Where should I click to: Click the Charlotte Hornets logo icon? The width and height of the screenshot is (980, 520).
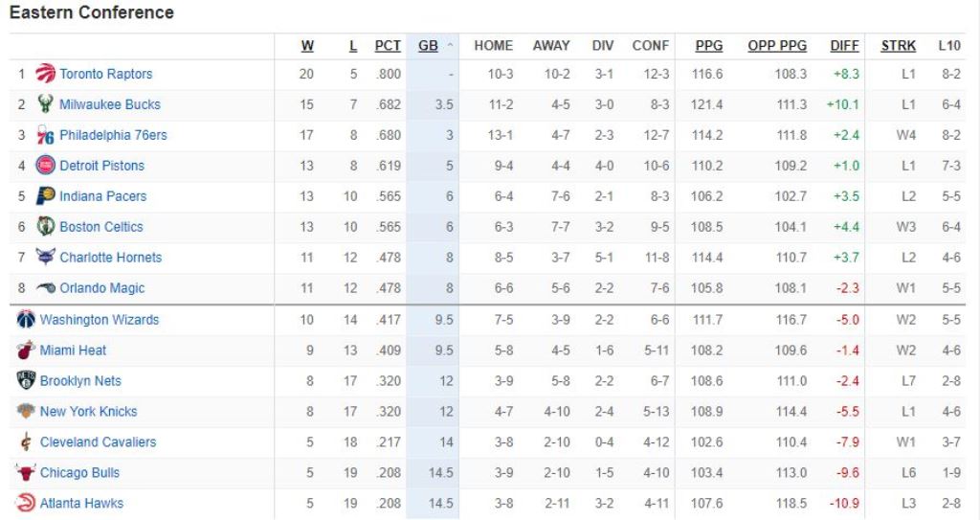(45, 258)
